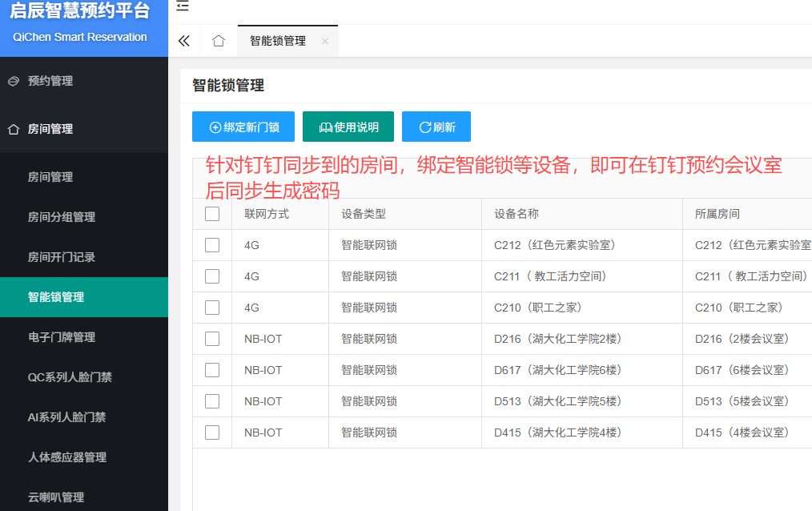Collapse the 房间管理 parent menu
Image resolution: width=812 pixels, height=511 pixels.
point(84,130)
